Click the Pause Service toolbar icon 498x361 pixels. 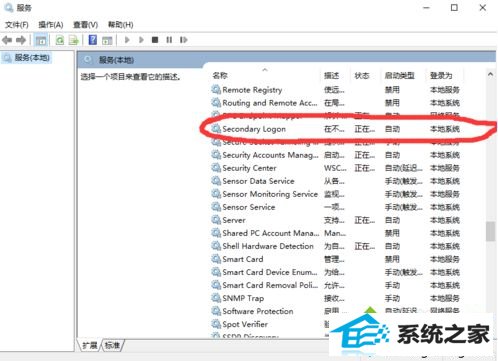click(x=169, y=40)
